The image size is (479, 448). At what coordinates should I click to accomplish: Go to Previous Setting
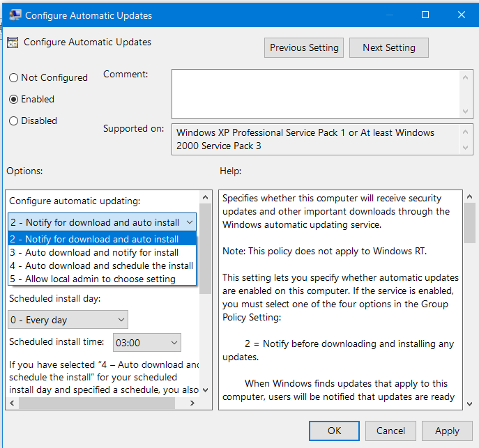(x=304, y=47)
